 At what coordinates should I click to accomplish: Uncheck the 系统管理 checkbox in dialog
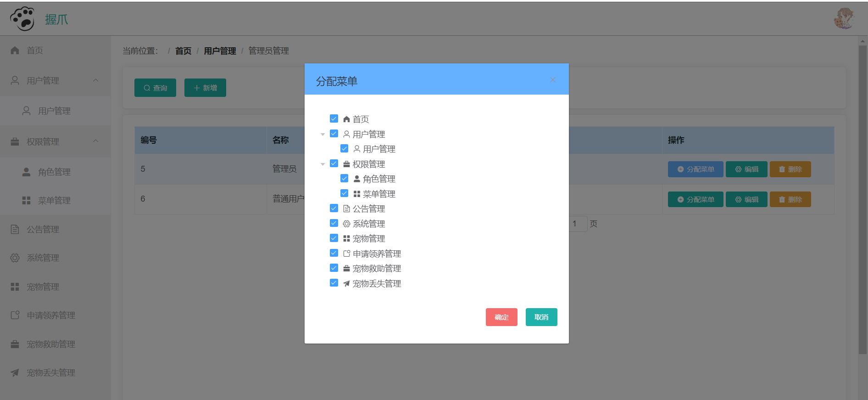(334, 223)
